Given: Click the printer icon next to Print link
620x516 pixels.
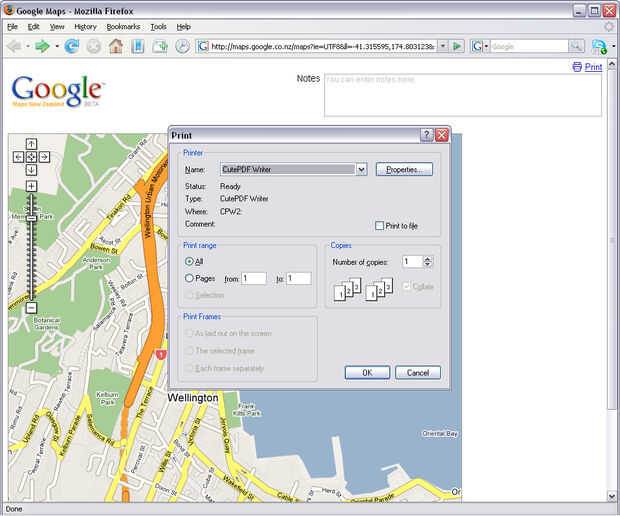Looking at the screenshot, I should pyautogui.click(x=577, y=67).
